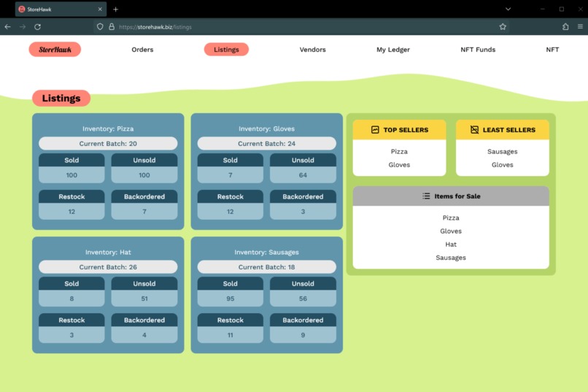This screenshot has height=392, width=588.
Task: Click Pizza's Current Batch: 20 pill
Action: pos(108,143)
